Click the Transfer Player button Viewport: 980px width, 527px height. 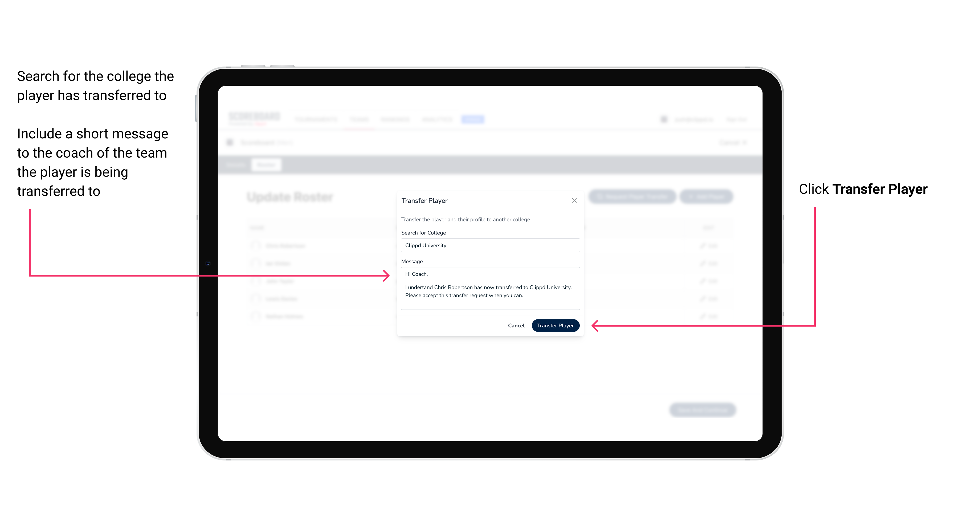[x=554, y=325]
